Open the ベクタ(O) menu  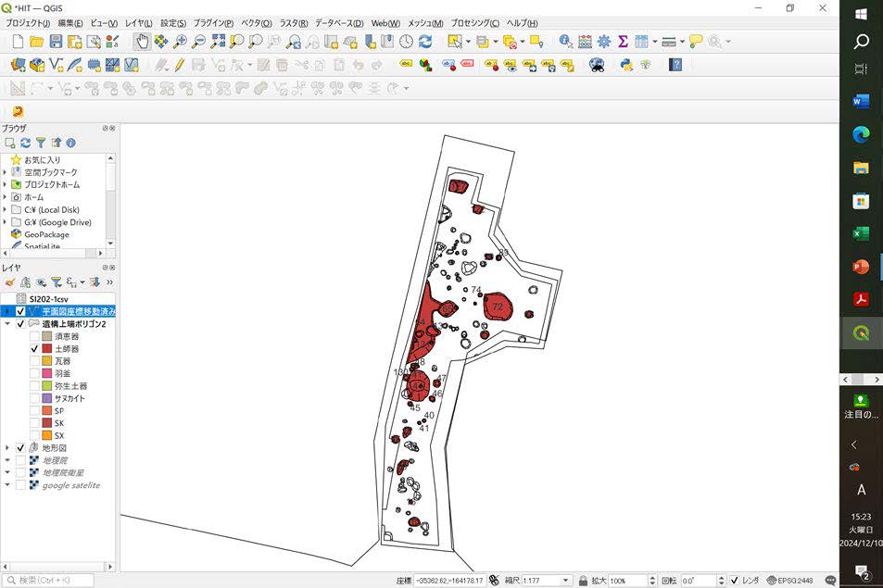(256, 22)
